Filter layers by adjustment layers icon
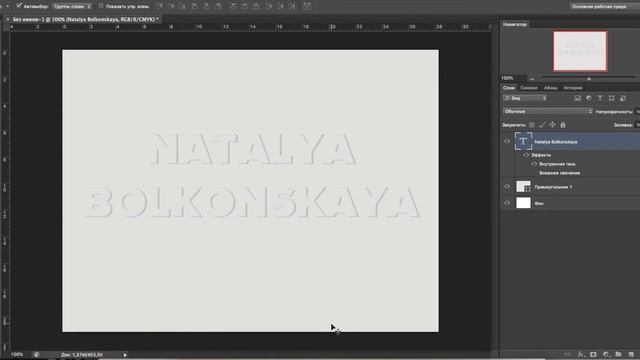The width and height of the screenshot is (640, 360). pos(589,98)
